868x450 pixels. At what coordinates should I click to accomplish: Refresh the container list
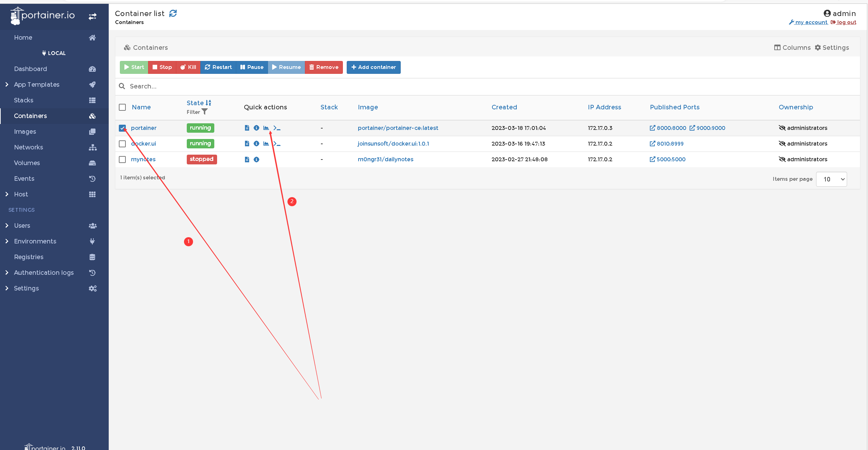173,13
